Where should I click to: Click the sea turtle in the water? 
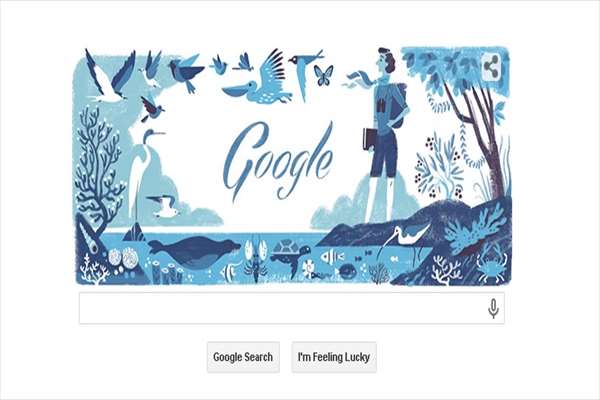coord(291,256)
